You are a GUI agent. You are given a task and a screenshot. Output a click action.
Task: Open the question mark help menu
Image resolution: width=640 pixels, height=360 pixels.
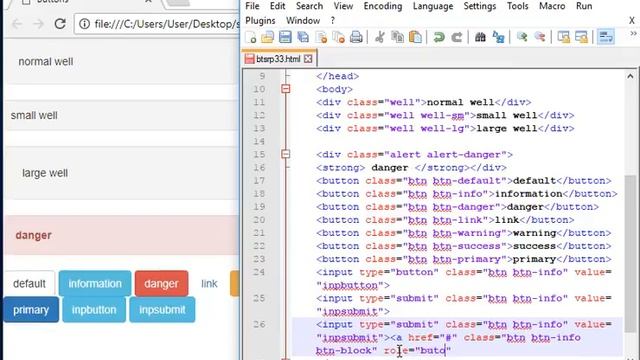coord(333,20)
